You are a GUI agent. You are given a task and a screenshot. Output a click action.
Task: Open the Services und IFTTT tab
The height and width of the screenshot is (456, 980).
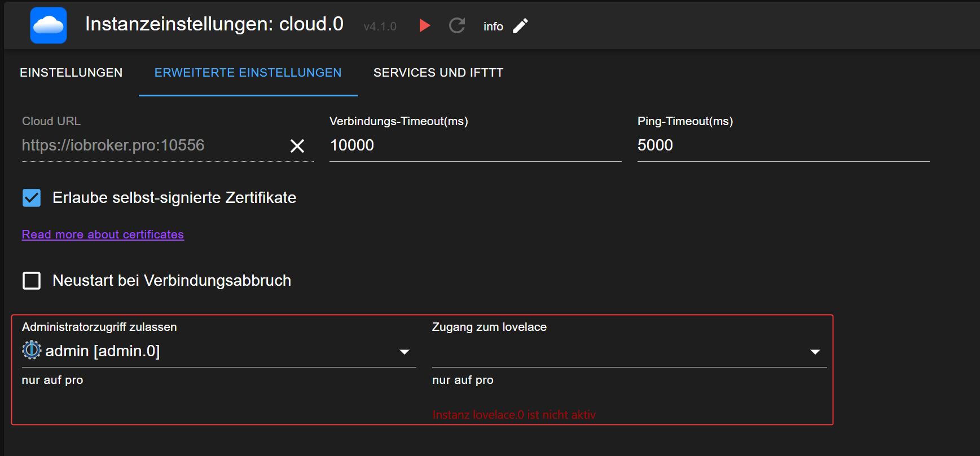pyautogui.click(x=438, y=73)
